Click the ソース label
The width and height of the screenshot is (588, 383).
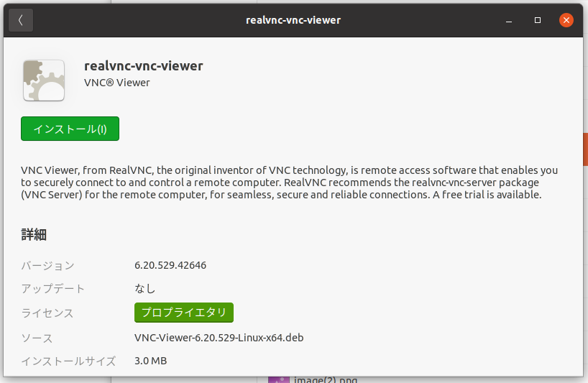pos(37,338)
